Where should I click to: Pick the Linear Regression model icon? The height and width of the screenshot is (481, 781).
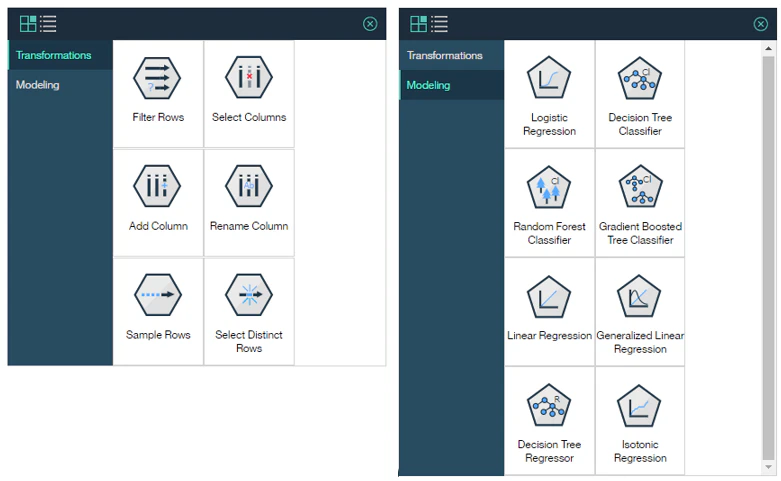[x=548, y=297]
